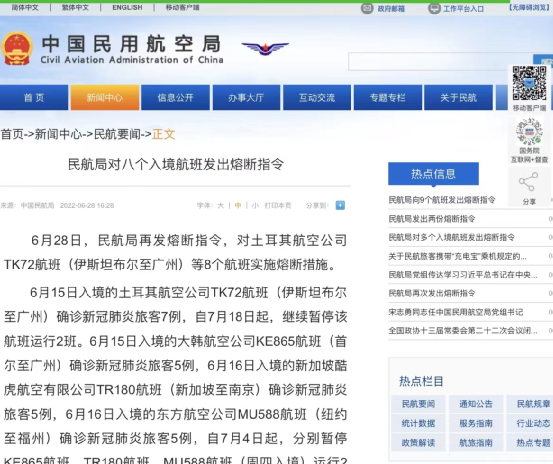The image size is (553, 464).
Task: Click the work platform entrance icon
Action: point(434,8)
